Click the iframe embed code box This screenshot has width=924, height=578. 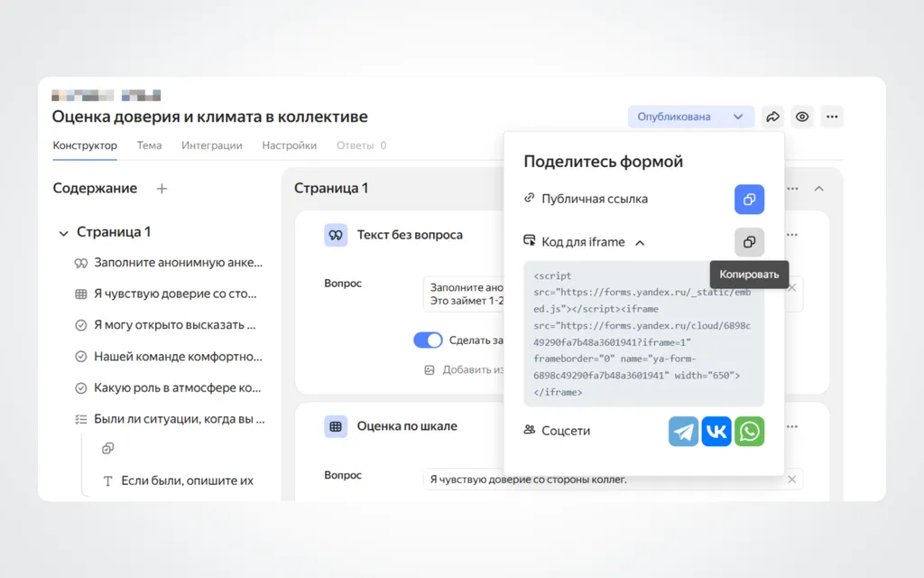[643, 334]
